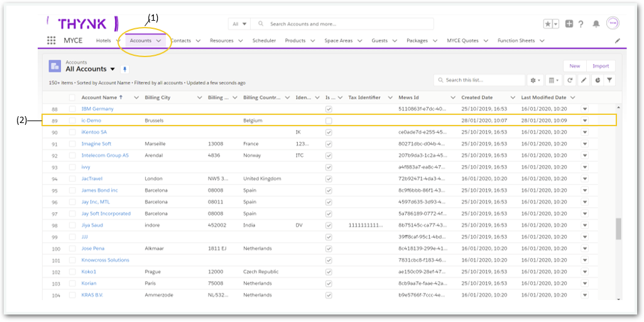
Task: Click the Brussels billing city cell
Action: point(154,121)
